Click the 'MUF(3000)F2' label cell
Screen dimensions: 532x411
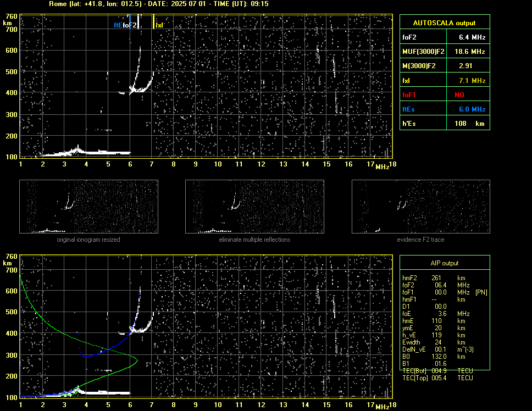[423, 52]
